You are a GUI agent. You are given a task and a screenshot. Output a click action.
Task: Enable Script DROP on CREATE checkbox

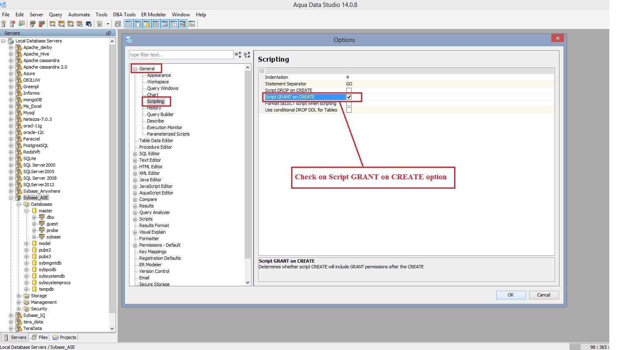coord(349,90)
